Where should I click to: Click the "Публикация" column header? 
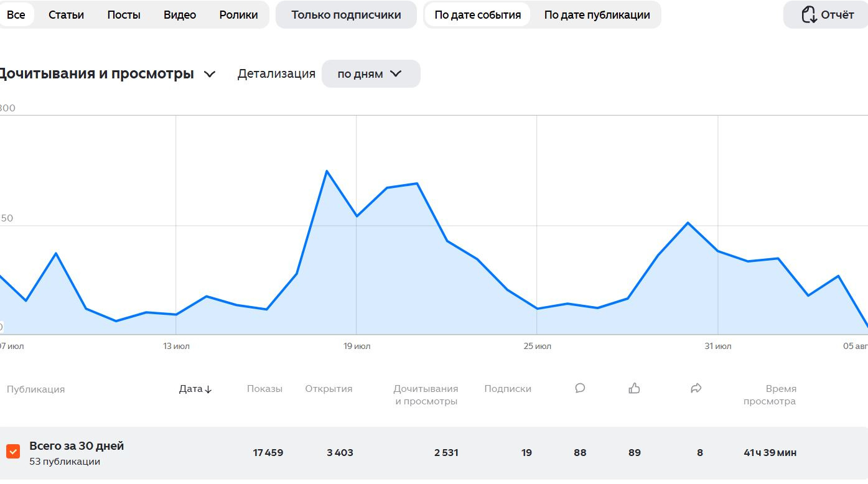coord(35,389)
